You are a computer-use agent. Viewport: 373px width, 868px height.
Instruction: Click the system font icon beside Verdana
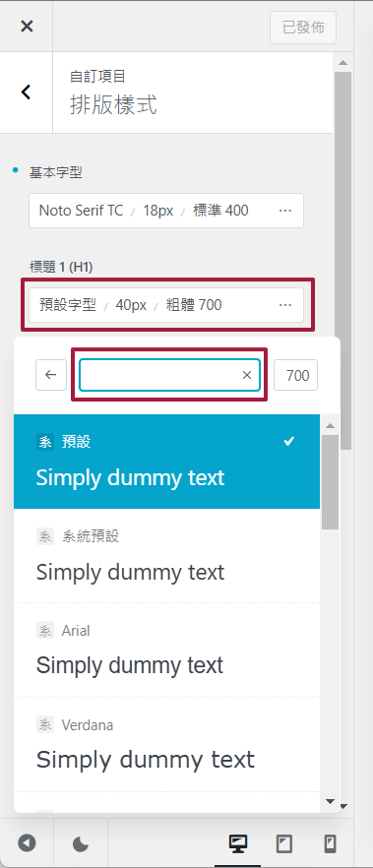coord(45,724)
